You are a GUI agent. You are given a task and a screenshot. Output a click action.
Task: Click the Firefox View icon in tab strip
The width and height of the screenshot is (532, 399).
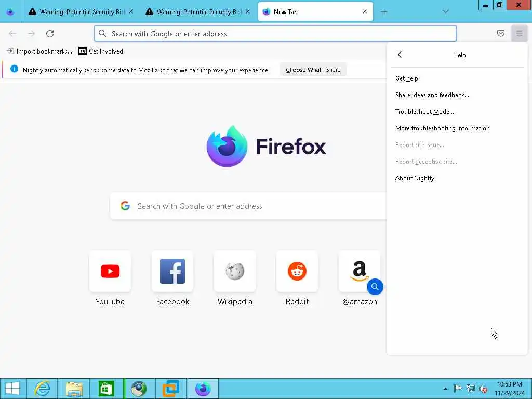(10, 12)
